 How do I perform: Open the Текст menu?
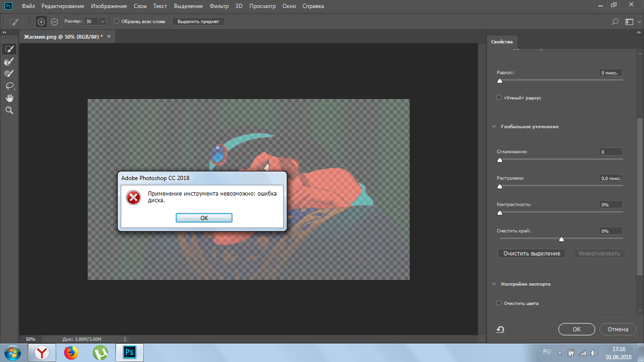point(160,6)
